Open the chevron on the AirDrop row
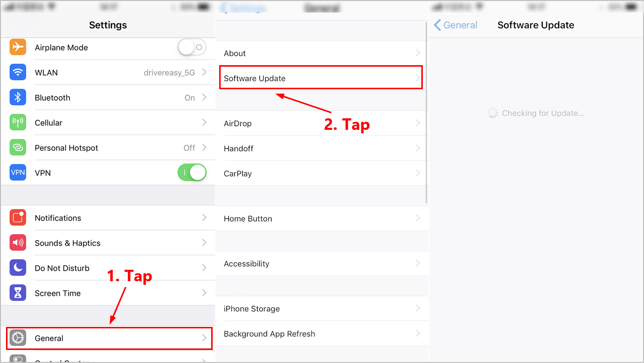This screenshot has height=363, width=644. pyautogui.click(x=418, y=123)
